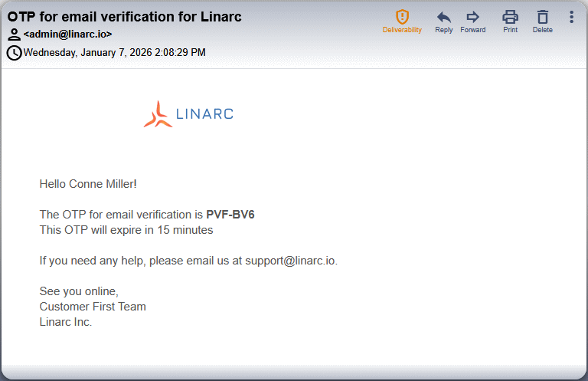Image resolution: width=588 pixels, height=381 pixels.
Task: Delete the email with trash icon
Action: tap(542, 21)
